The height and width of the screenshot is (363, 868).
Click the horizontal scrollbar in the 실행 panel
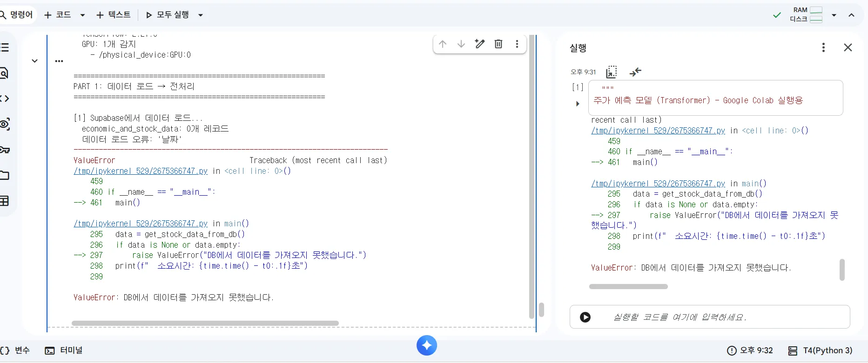[x=628, y=287]
